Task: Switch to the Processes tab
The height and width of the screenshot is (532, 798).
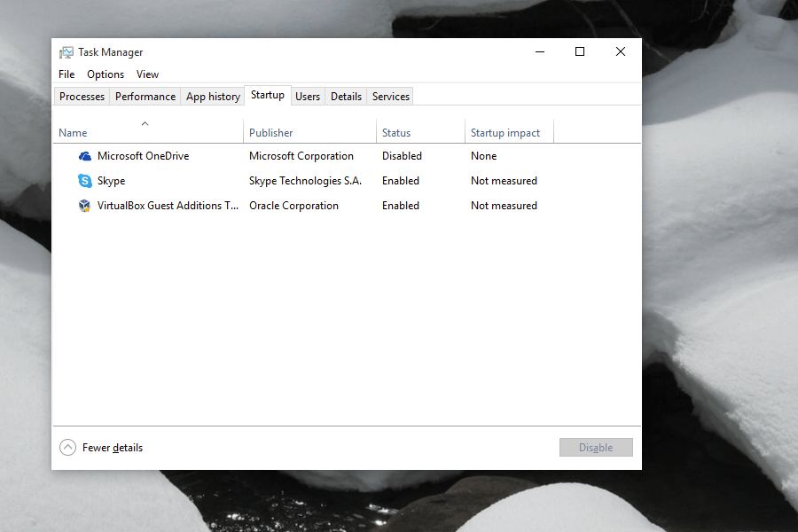Action: (x=82, y=97)
